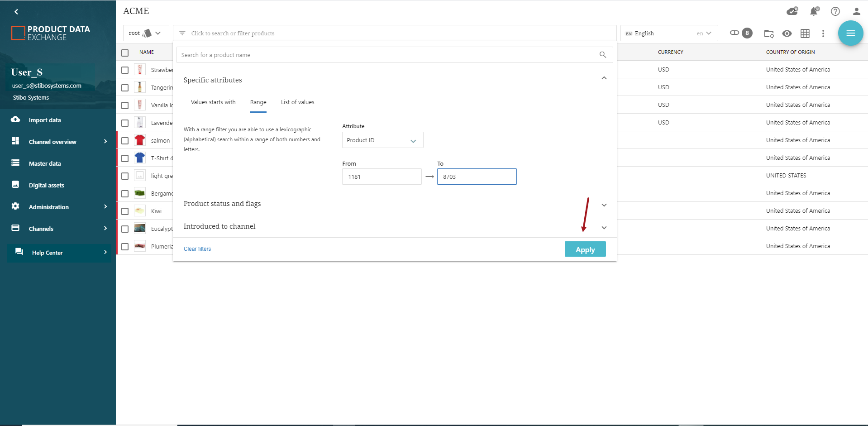868x426 pixels.
Task: Open the grid view icon
Action: pos(805,34)
